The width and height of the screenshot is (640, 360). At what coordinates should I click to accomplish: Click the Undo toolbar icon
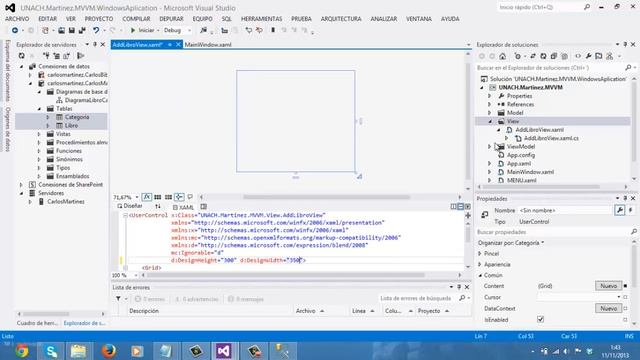[96, 30]
